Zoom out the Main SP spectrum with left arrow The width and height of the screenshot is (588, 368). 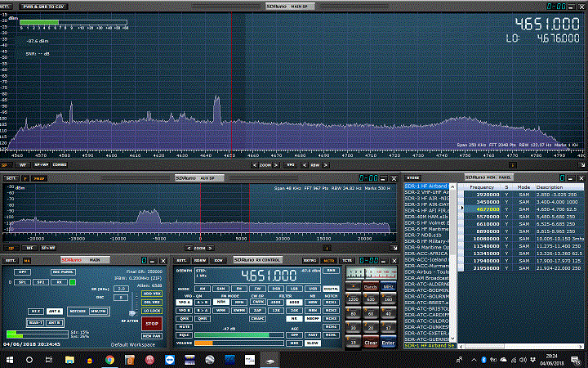255,165
